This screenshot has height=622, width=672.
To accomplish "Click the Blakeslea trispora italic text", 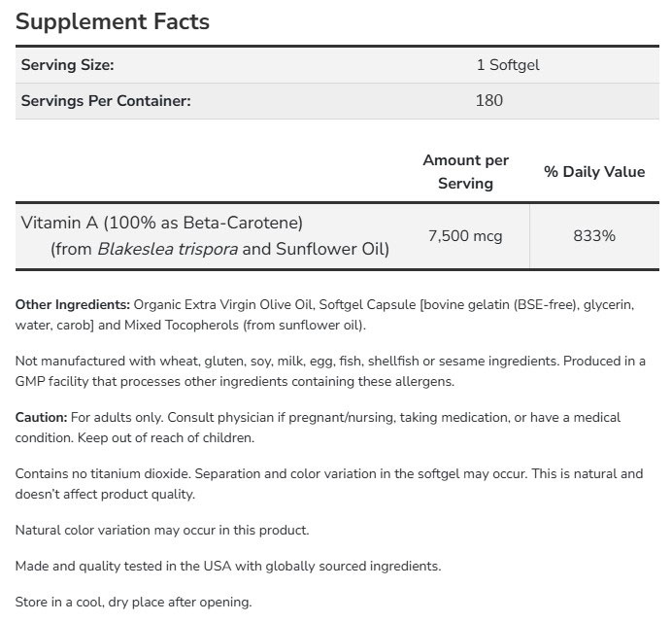I will 168,249.
